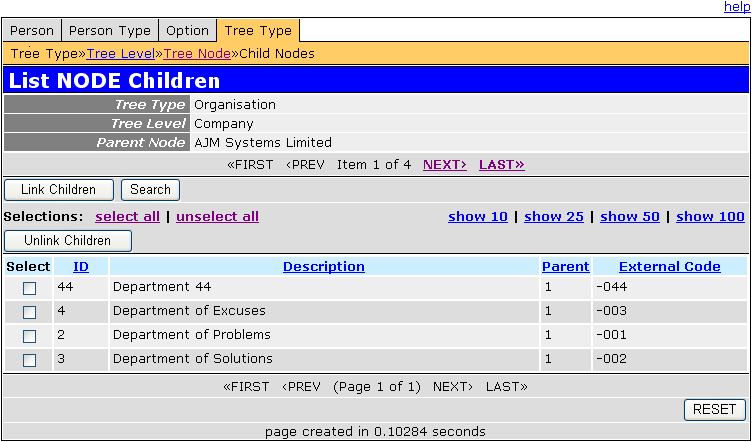The width and height of the screenshot is (752, 442).
Task: Click the Unlink Children button
Action: point(68,240)
